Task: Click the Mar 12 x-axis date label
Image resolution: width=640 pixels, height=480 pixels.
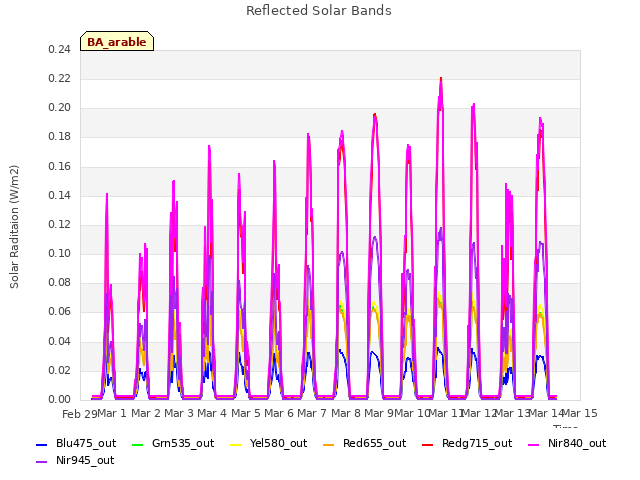Action: tap(479, 413)
